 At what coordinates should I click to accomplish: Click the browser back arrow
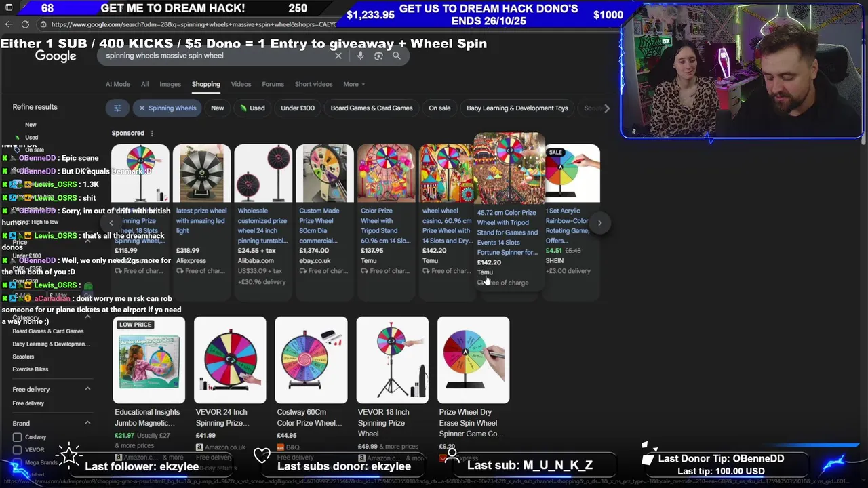tap(9, 24)
